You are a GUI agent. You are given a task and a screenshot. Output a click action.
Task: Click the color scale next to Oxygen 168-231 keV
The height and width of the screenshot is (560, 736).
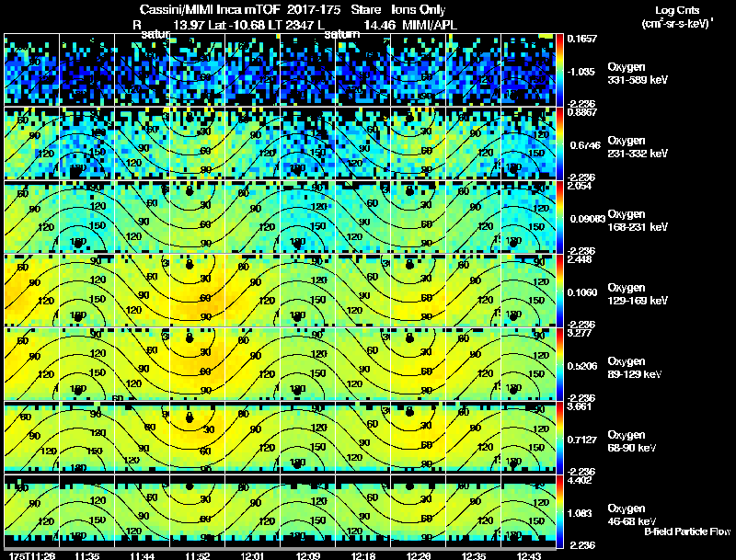click(559, 217)
